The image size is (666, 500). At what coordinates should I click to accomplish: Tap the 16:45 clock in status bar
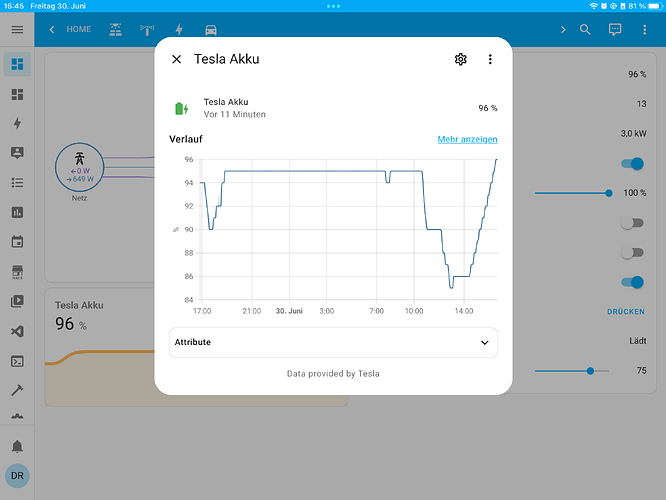(14, 6)
